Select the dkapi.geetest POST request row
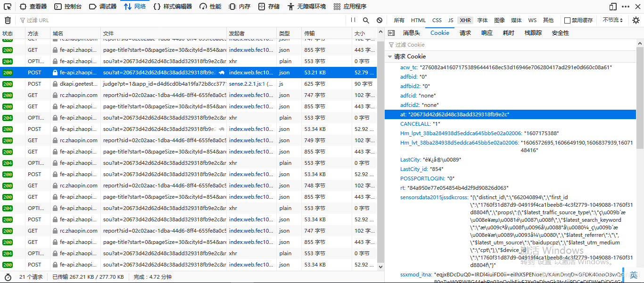Image resolution: width=644 pixels, height=283 pixels. click(x=188, y=84)
